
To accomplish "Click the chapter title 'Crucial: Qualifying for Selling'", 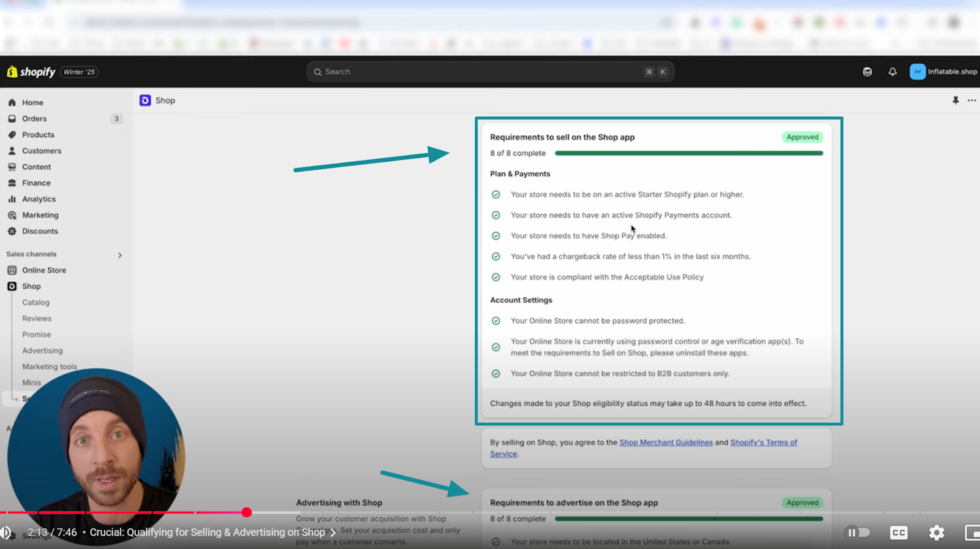I will pos(208,532).
